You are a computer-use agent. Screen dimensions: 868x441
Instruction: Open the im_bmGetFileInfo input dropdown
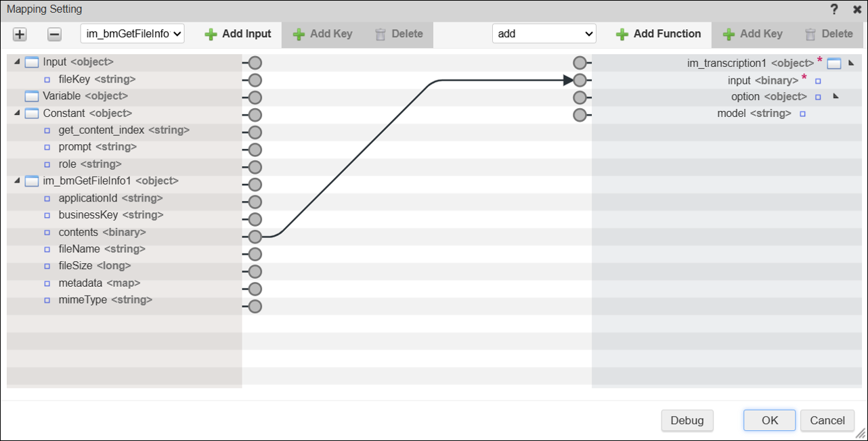[x=133, y=34]
